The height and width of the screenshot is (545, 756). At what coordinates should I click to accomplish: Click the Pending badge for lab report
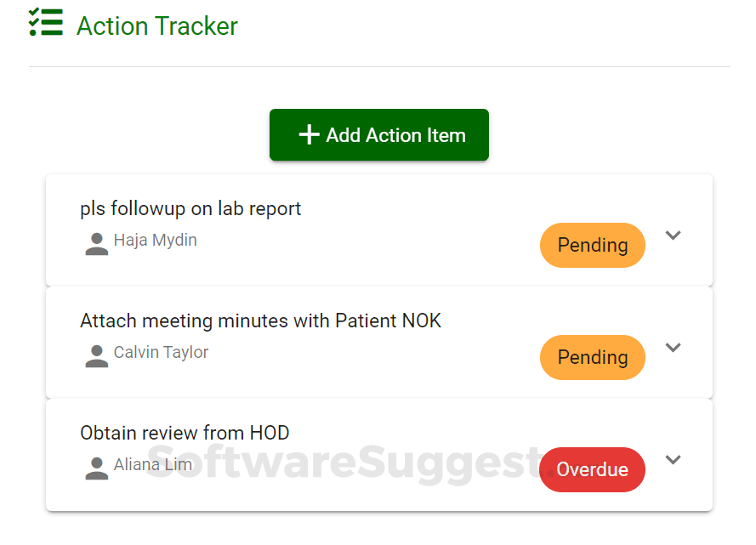click(593, 245)
